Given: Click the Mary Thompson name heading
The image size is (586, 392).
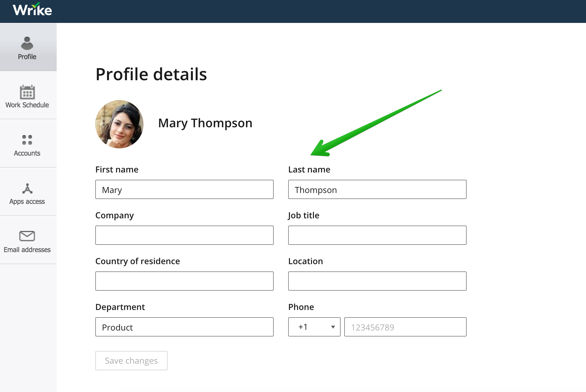Looking at the screenshot, I should tap(205, 123).
